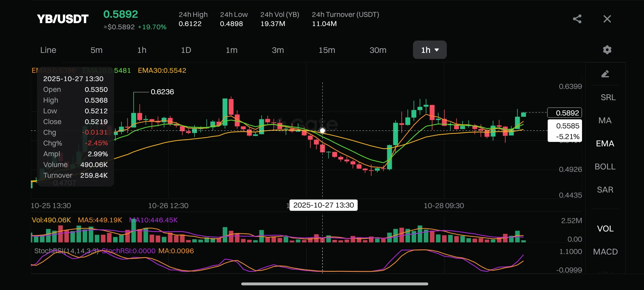Open chart settings gear icon

(607, 50)
